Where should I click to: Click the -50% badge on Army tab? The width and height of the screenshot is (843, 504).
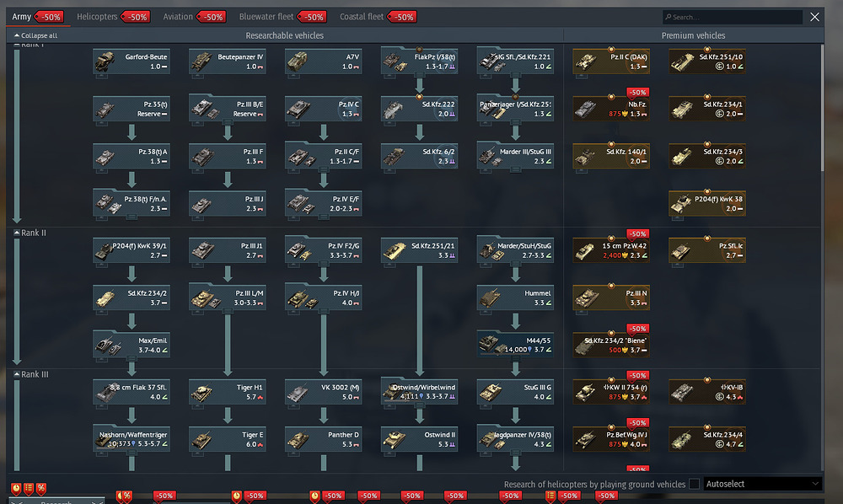[x=50, y=17]
